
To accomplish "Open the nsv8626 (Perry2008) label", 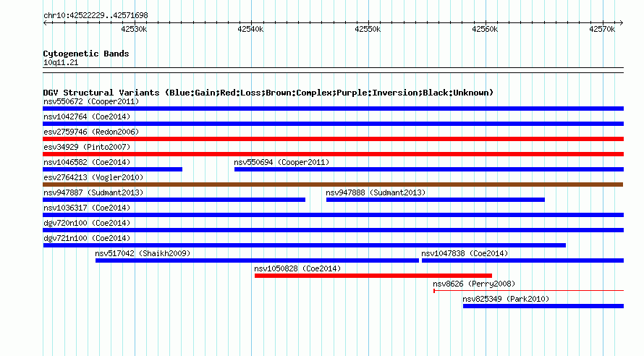I will click(474, 284).
